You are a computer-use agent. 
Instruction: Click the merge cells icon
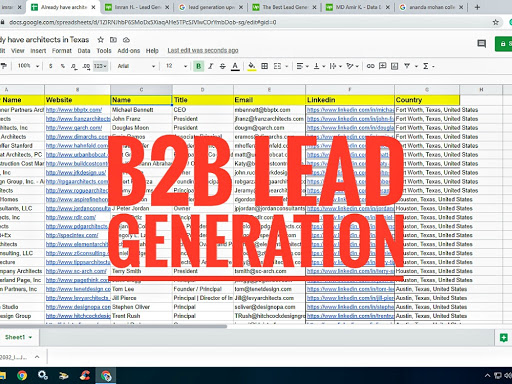tap(277, 66)
